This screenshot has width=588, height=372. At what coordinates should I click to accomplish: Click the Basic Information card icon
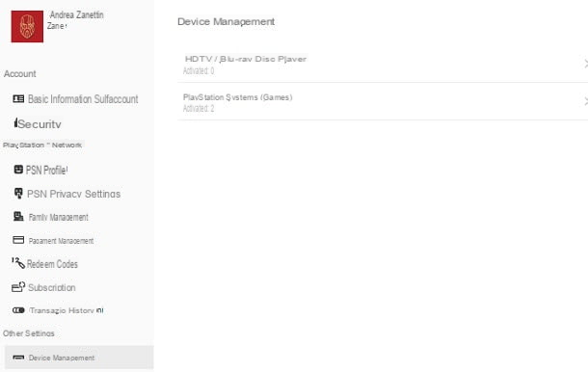(x=18, y=98)
